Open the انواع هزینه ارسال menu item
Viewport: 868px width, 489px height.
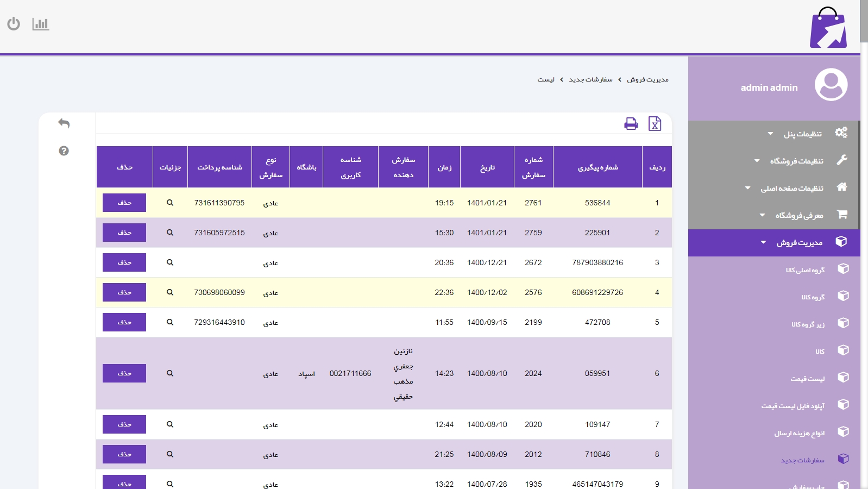pyautogui.click(x=799, y=433)
